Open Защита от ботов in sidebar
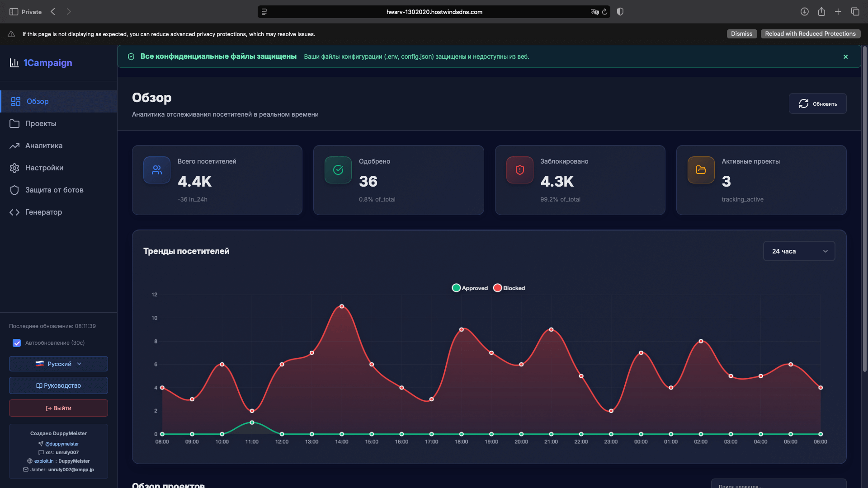The height and width of the screenshot is (488, 868). pos(54,190)
